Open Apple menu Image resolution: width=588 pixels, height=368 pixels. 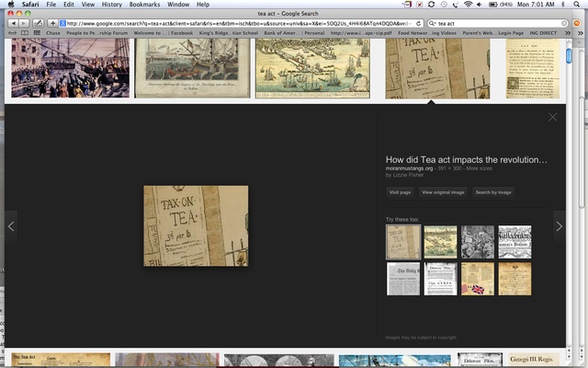coord(11,5)
